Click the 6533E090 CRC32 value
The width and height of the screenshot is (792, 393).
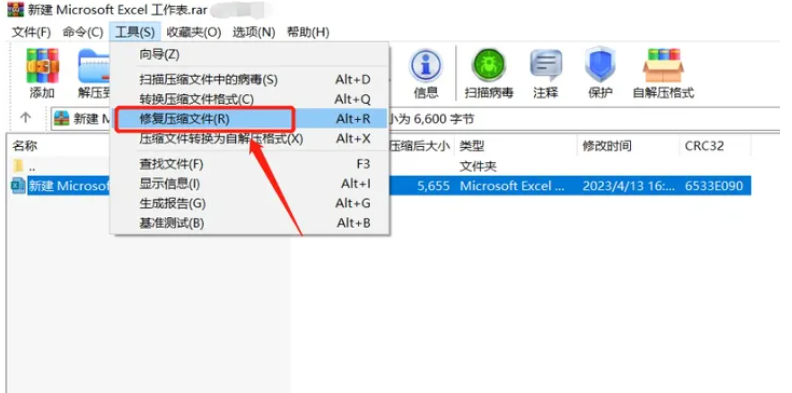714,186
